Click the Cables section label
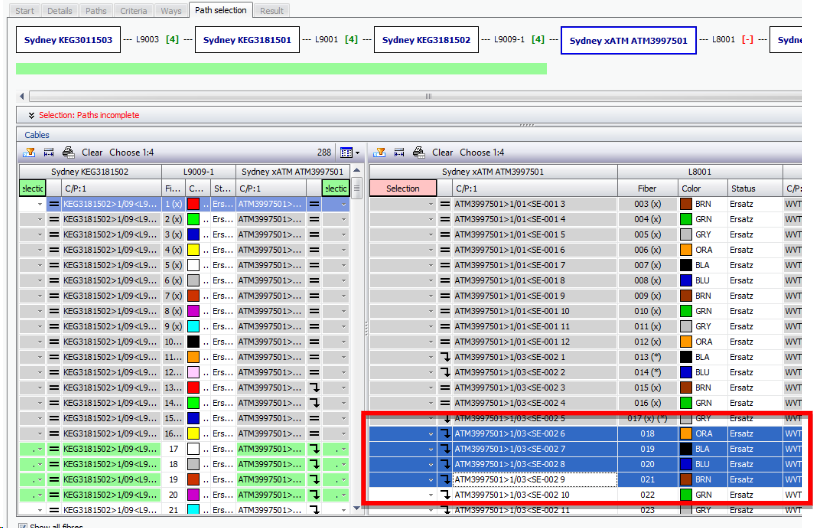Screen dimensions: 816x528 [x=37, y=135]
